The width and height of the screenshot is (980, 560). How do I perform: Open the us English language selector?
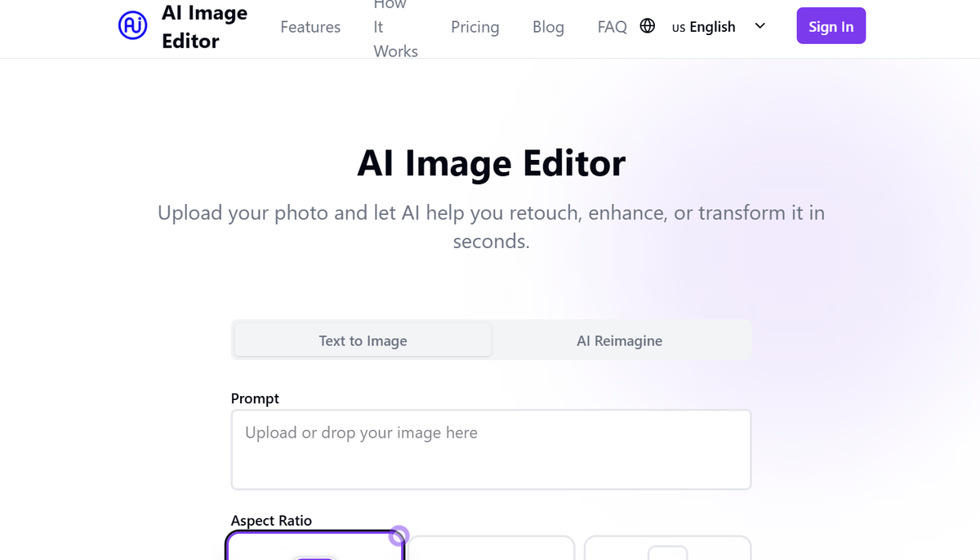pos(703,26)
